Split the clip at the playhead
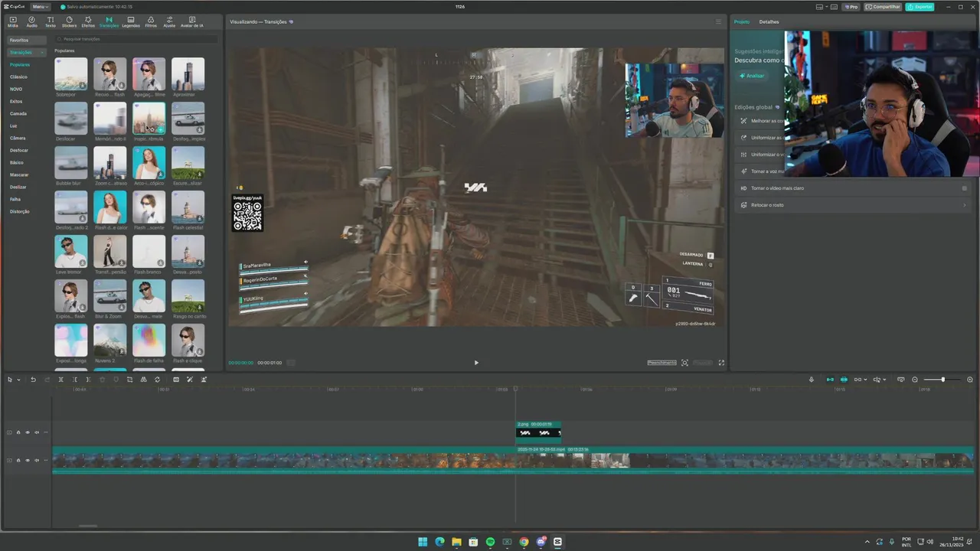 click(x=61, y=380)
